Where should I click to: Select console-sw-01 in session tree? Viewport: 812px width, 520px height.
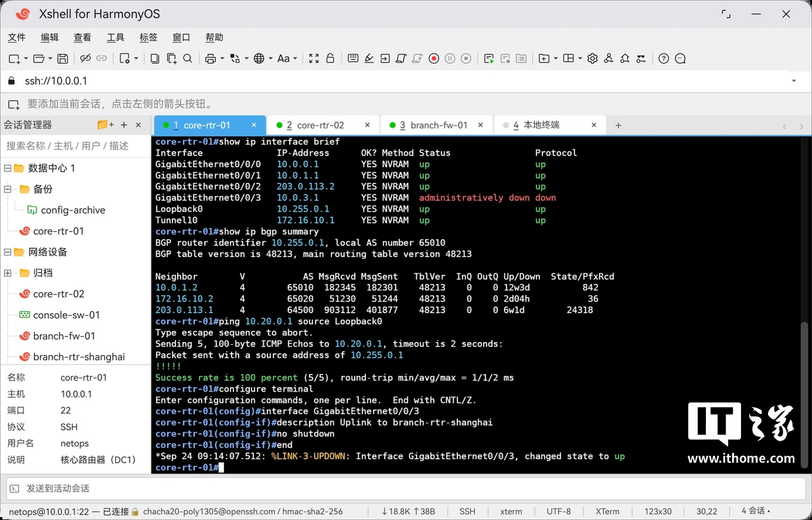(67, 315)
